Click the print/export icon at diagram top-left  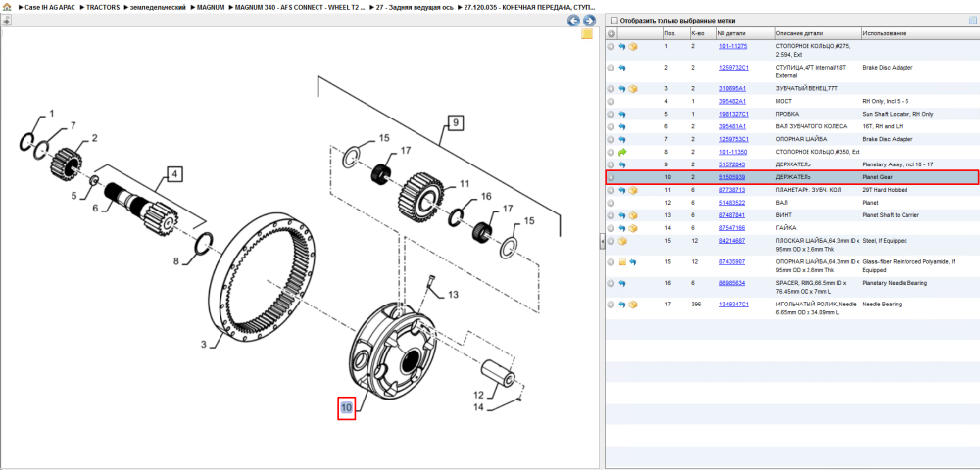pos(6,21)
